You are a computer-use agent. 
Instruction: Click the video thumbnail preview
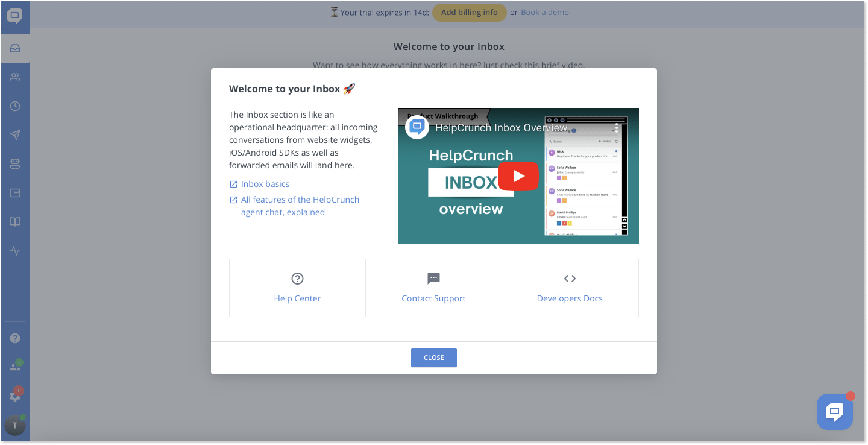point(518,176)
